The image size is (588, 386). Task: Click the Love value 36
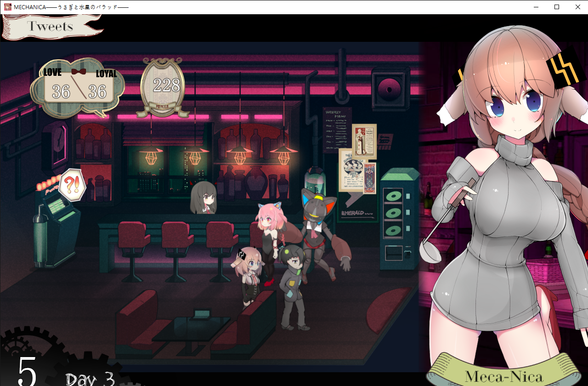(x=61, y=91)
